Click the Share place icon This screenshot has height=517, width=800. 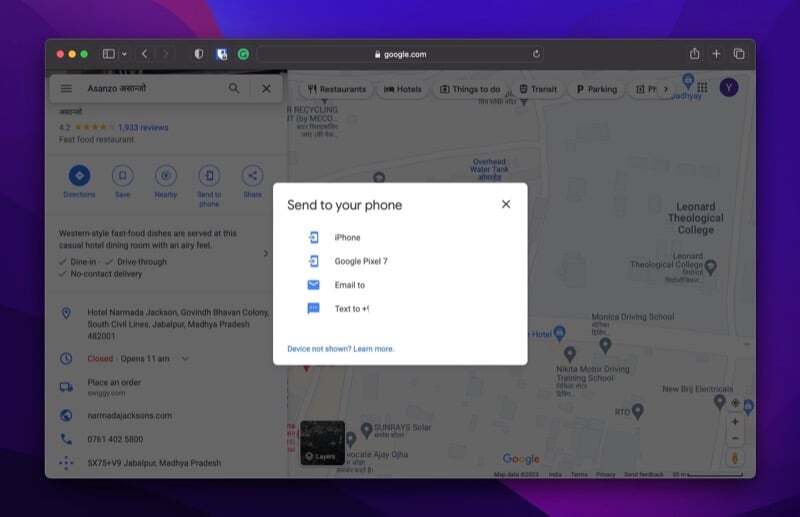253,176
